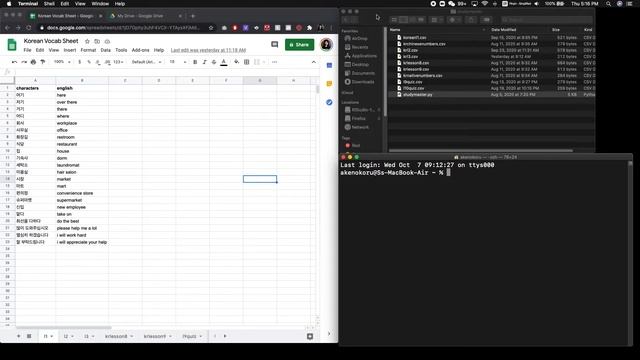
Task: Format cell as percent
Action: (x=89, y=62)
